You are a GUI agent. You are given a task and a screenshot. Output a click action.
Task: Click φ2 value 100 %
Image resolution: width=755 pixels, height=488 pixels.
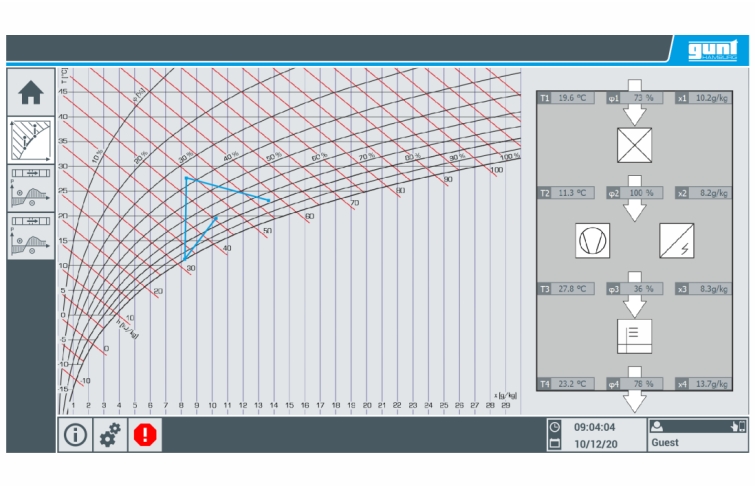tap(641, 193)
